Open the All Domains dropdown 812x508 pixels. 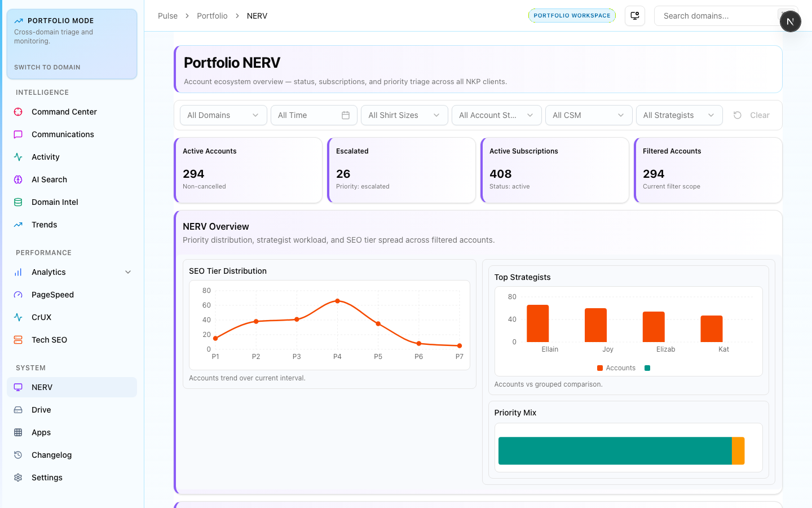[x=223, y=115]
